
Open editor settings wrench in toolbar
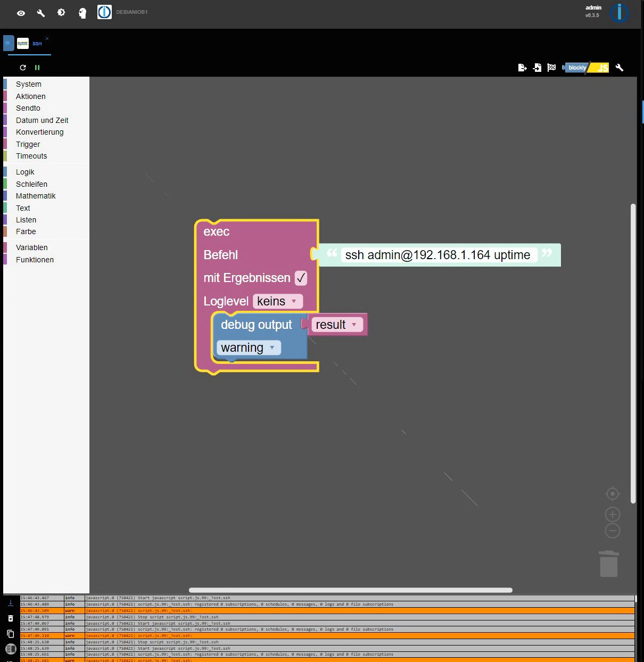[x=620, y=68]
